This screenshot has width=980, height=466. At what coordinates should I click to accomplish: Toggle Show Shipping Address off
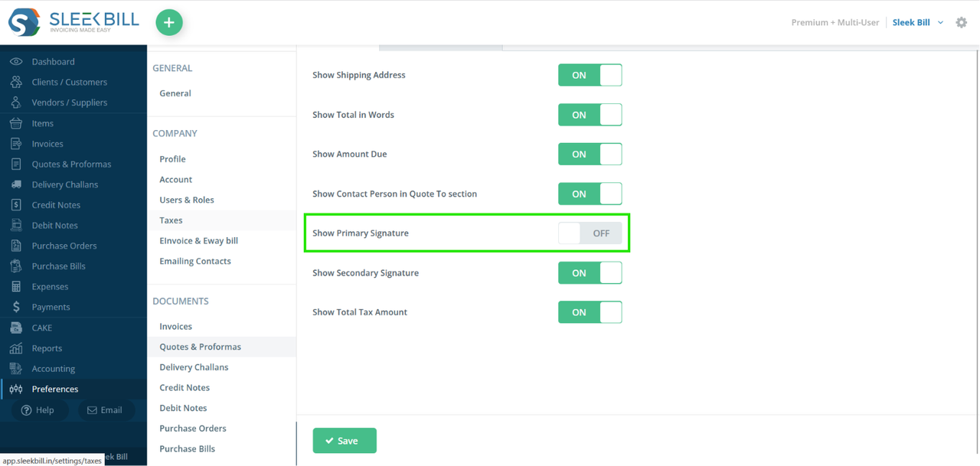[x=590, y=75]
